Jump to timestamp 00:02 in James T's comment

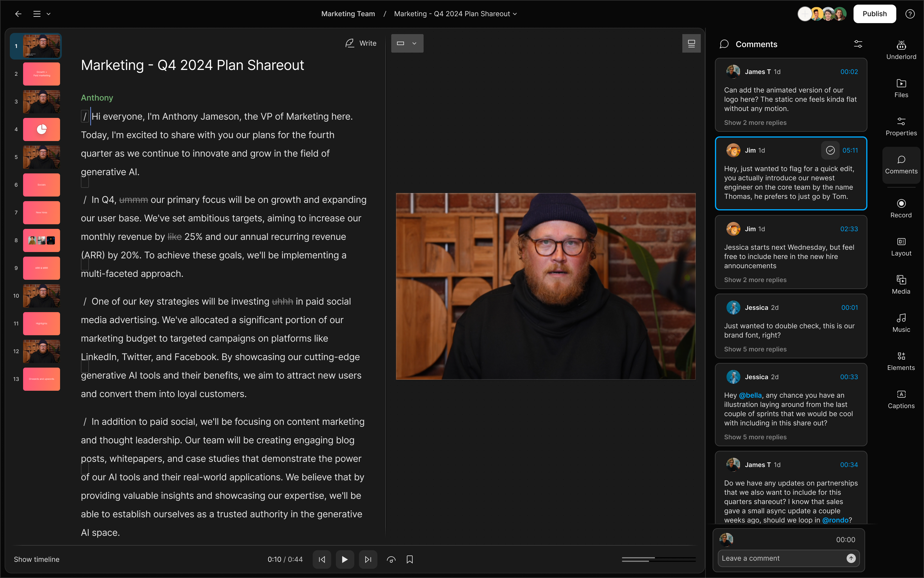pos(849,71)
